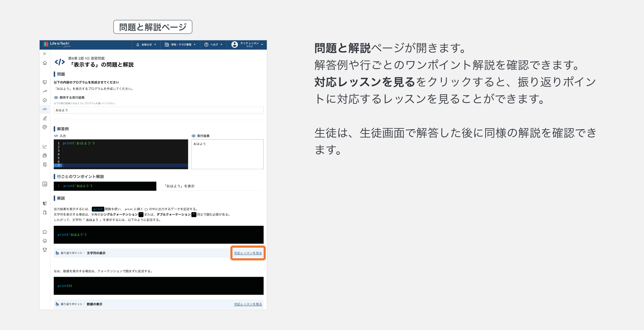Click the print(5) code block
The image size is (644, 330).
(159, 286)
